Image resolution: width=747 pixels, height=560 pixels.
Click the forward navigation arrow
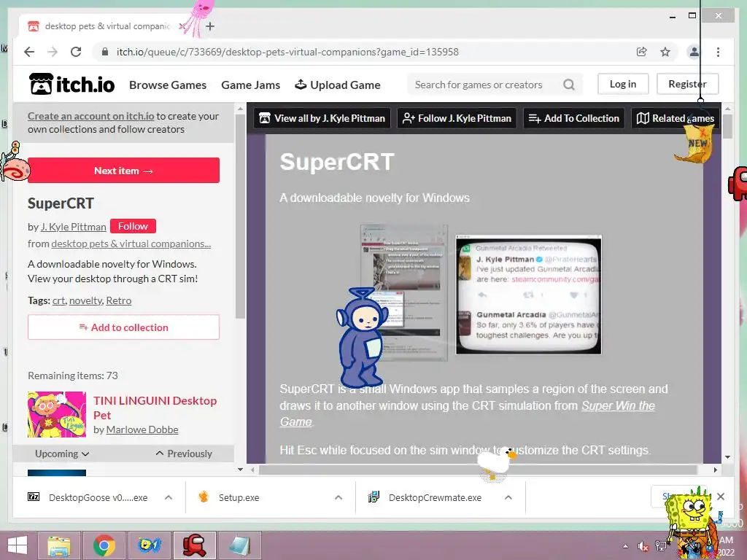click(x=53, y=52)
